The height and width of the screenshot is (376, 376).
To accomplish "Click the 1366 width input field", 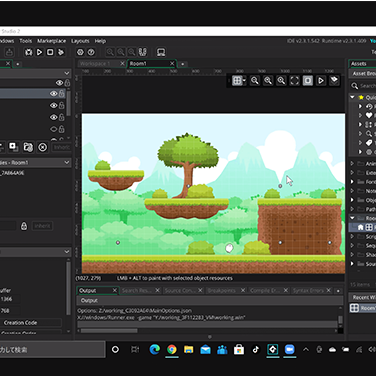I will 9,299.
